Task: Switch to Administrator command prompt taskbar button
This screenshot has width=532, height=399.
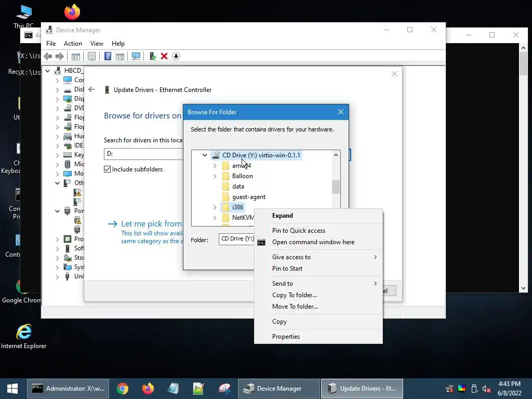Action: (68, 389)
